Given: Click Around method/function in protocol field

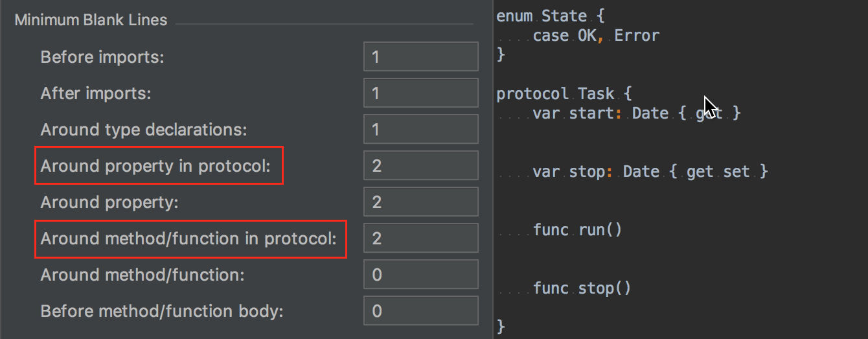Looking at the screenshot, I should click(x=421, y=239).
